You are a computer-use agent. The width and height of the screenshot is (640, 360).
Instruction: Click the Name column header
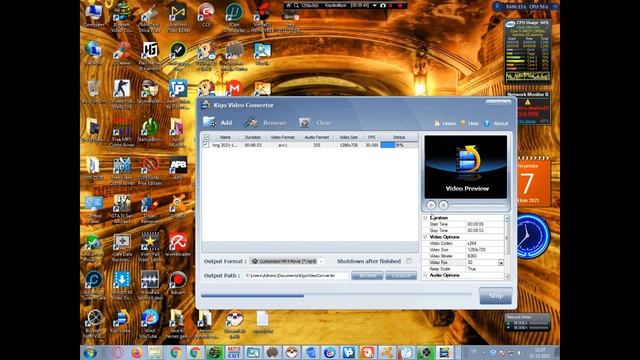click(225, 137)
